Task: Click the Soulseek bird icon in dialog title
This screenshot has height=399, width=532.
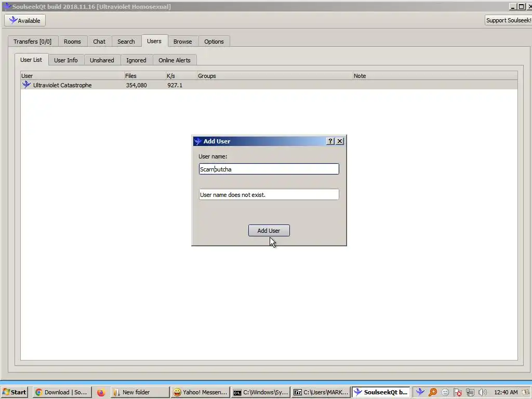Action: pos(198,141)
